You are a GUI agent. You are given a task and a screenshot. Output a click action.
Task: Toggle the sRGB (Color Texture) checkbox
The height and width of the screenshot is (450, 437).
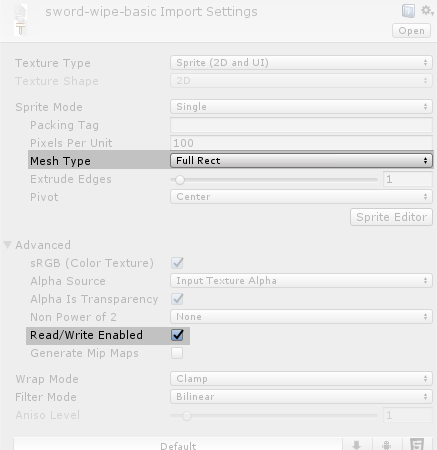pos(177,263)
